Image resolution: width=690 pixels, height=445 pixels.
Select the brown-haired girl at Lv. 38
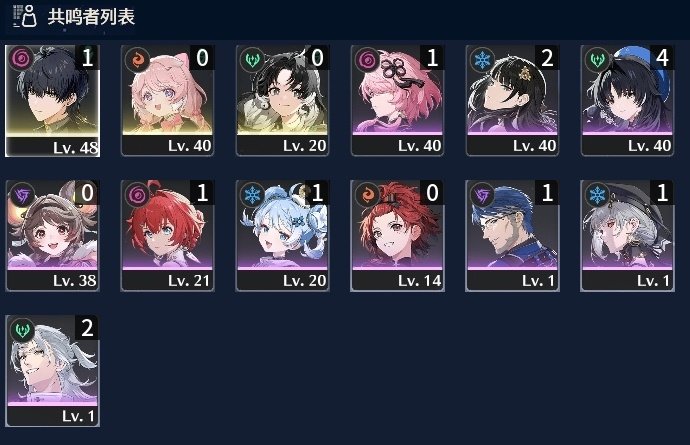tap(52, 236)
